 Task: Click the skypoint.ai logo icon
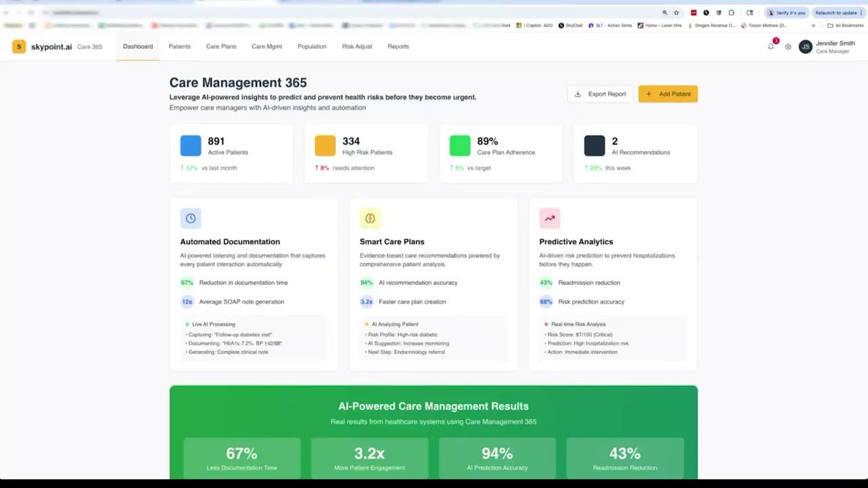(19, 47)
